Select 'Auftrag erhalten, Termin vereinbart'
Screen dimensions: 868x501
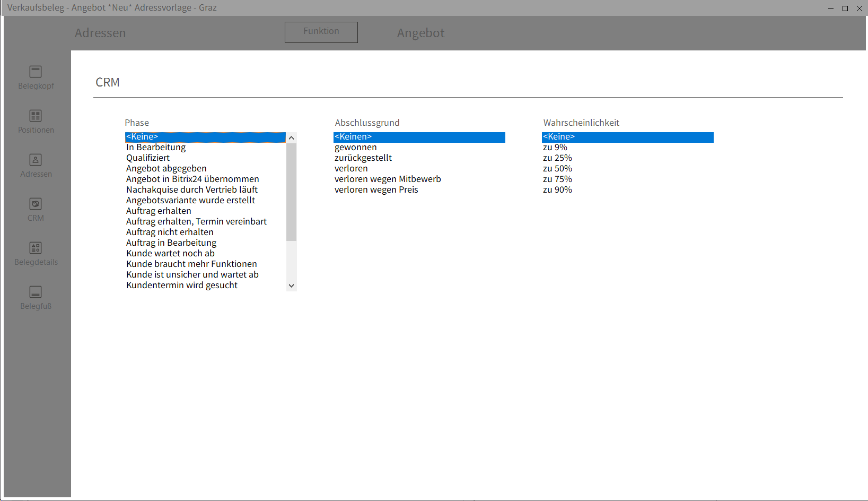point(205,222)
